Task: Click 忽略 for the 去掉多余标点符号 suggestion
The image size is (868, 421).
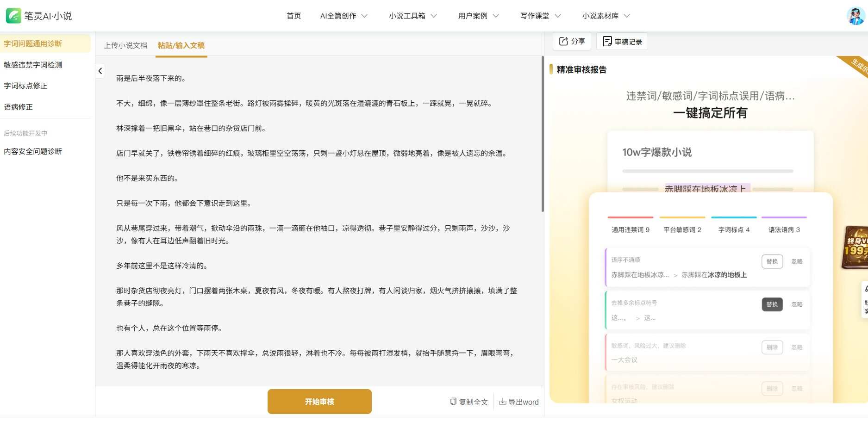Action: point(797,304)
